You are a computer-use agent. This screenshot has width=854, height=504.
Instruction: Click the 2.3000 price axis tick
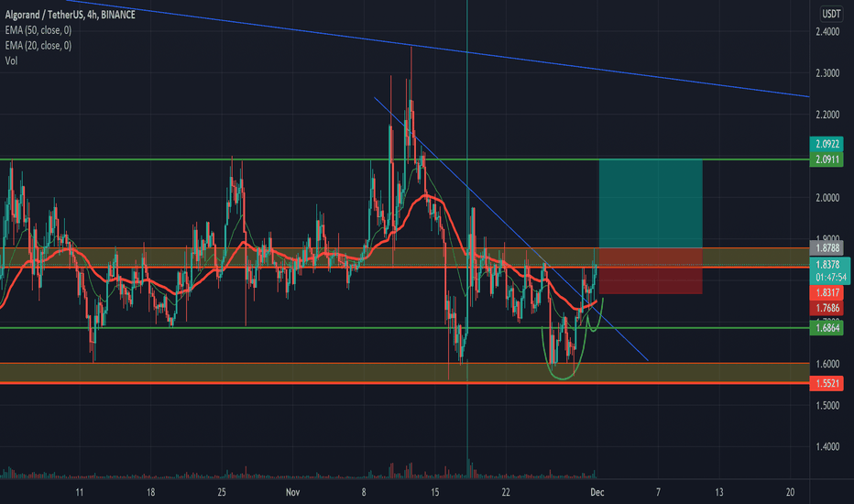tap(827, 73)
